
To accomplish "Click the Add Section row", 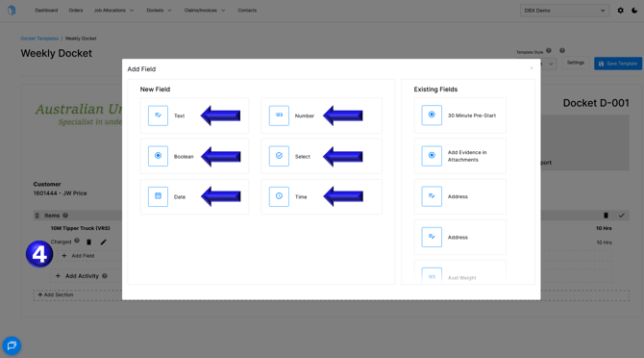I will [x=331, y=295].
